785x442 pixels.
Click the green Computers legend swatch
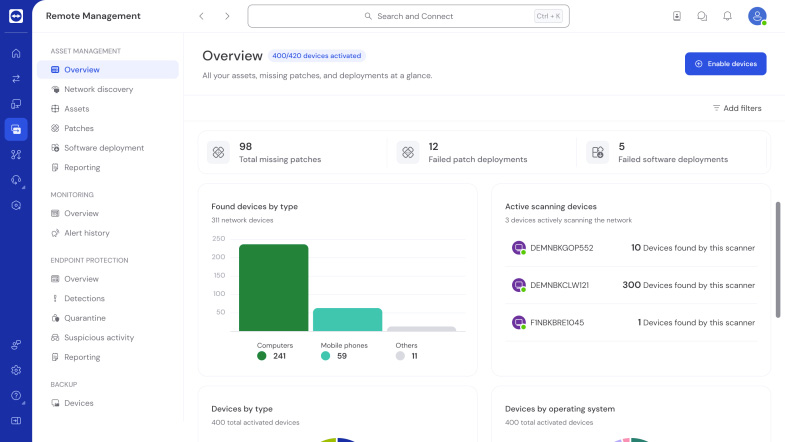262,356
